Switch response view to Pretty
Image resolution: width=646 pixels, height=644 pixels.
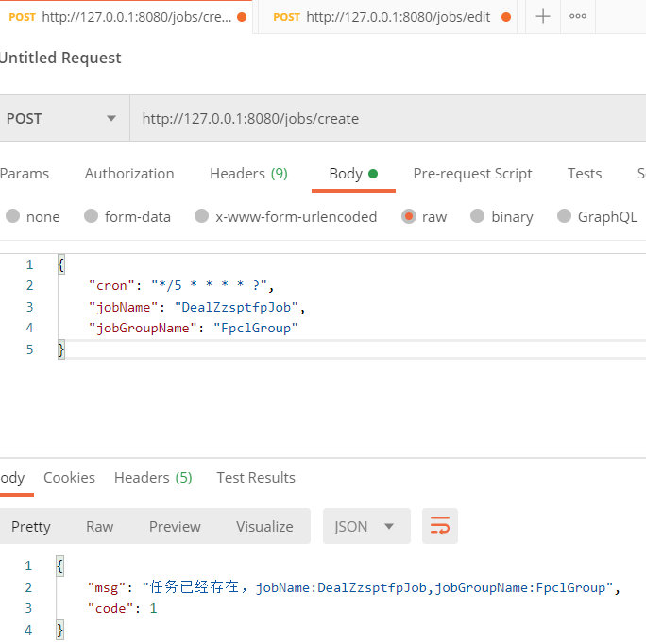coord(31,526)
